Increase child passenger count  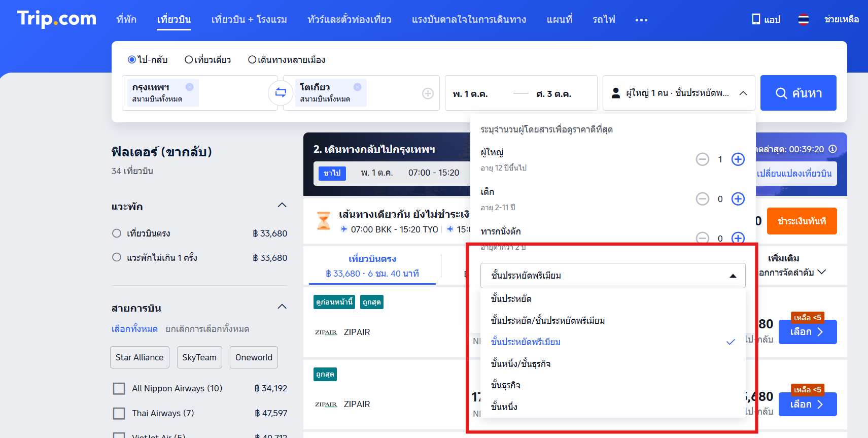[x=738, y=199]
